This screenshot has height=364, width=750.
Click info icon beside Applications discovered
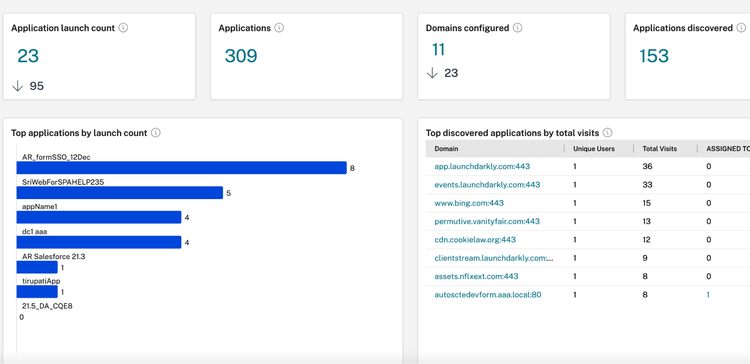(741, 28)
